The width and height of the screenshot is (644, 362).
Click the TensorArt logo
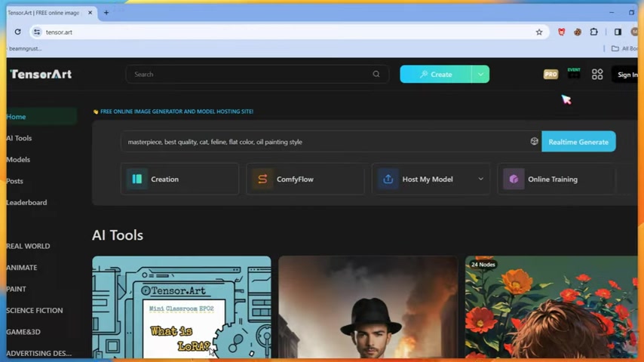coord(41,74)
